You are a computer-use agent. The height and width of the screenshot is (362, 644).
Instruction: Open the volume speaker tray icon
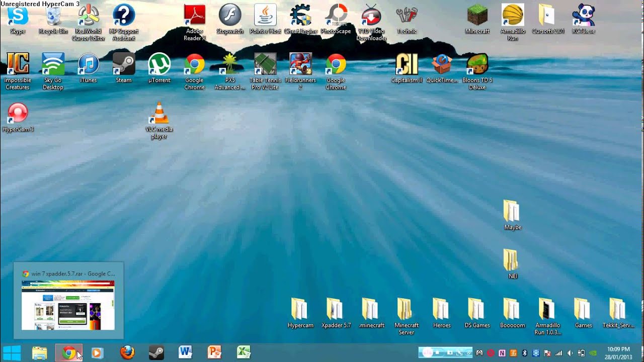pos(570,353)
